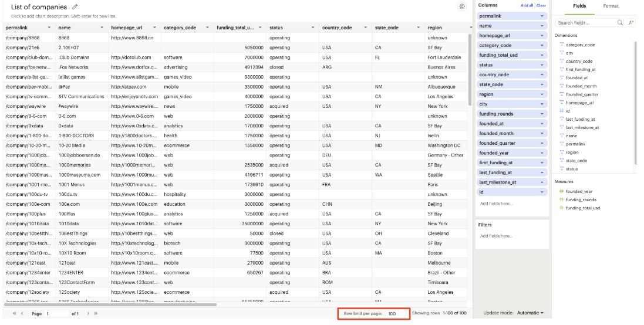Select the Fields tab
This screenshot has width=644, height=325.
(x=579, y=6)
